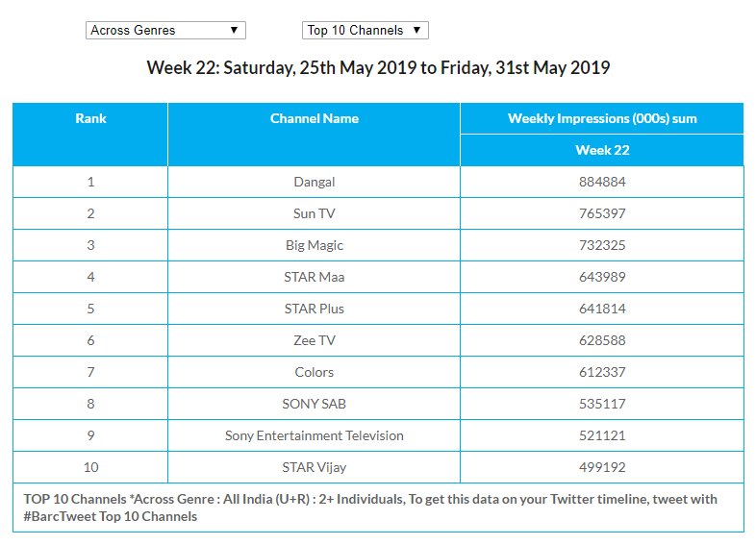The height and width of the screenshot is (545, 756).
Task: Select the Colors channel cell
Action: pos(315,372)
